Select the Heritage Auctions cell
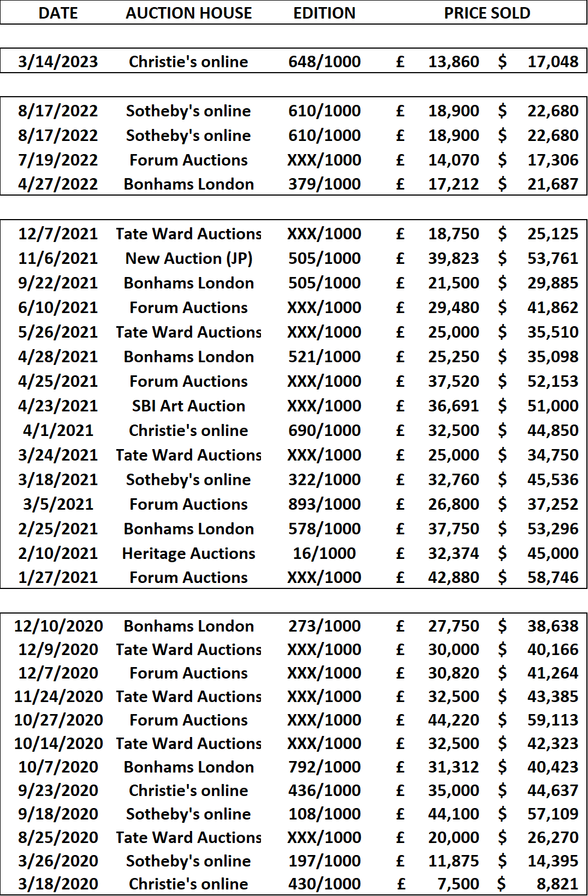The width and height of the screenshot is (588, 896). coord(189,553)
